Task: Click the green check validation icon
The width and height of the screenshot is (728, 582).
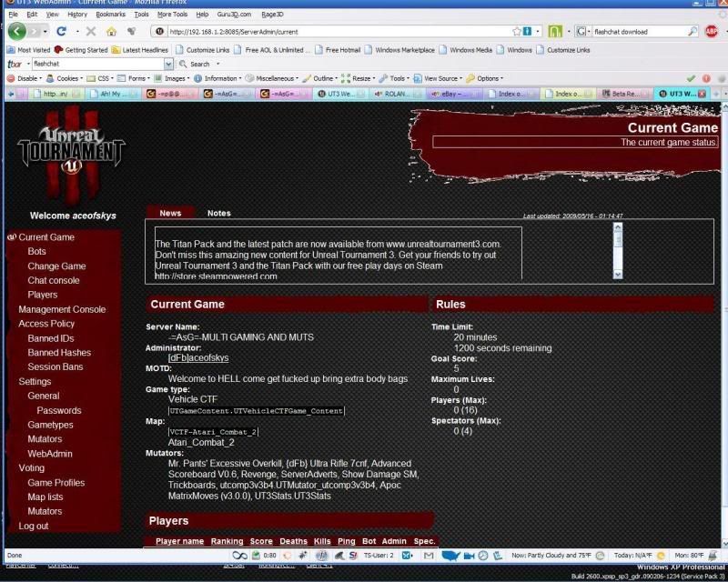Action: (x=691, y=78)
